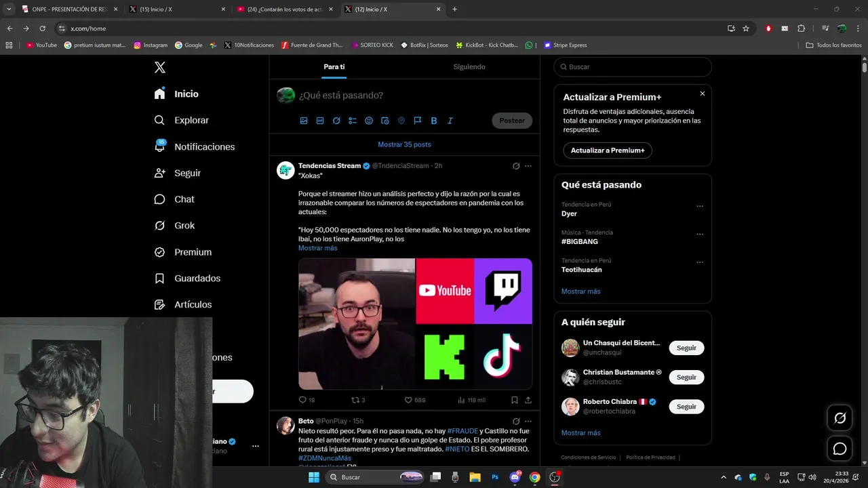
Task: Apply italic formatting in composer
Action: [x=450, y=121]
